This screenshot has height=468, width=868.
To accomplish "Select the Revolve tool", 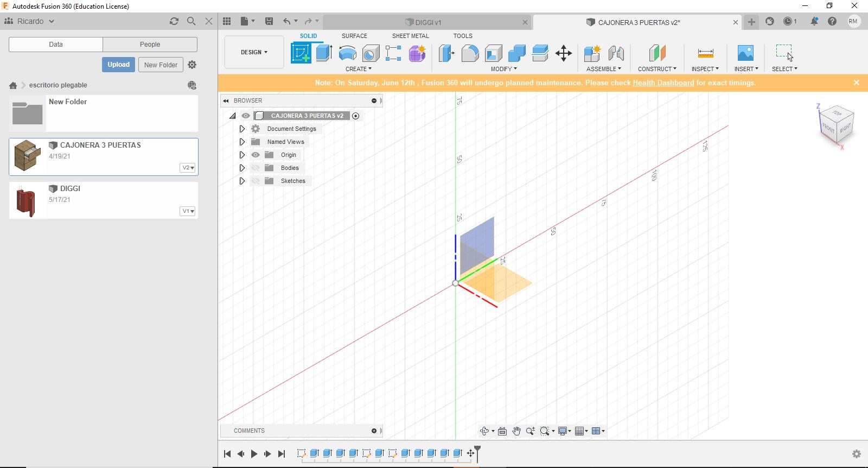I will click(x=347, y=53).
